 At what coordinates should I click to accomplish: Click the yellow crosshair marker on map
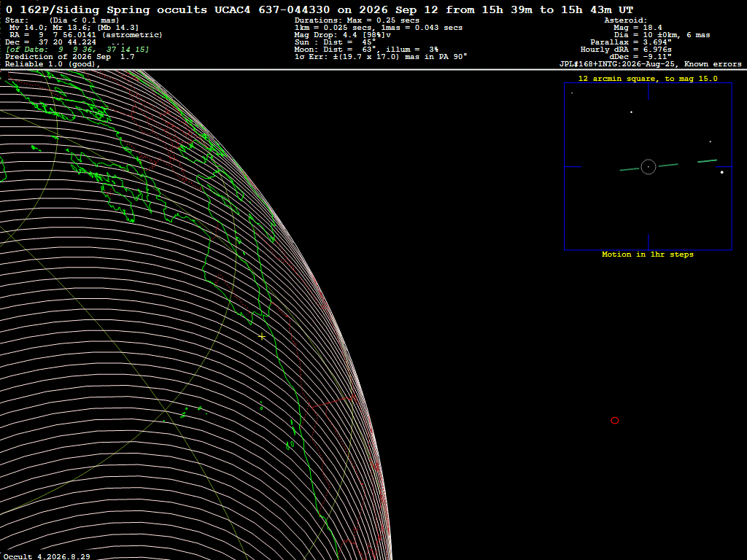[262, 337]
